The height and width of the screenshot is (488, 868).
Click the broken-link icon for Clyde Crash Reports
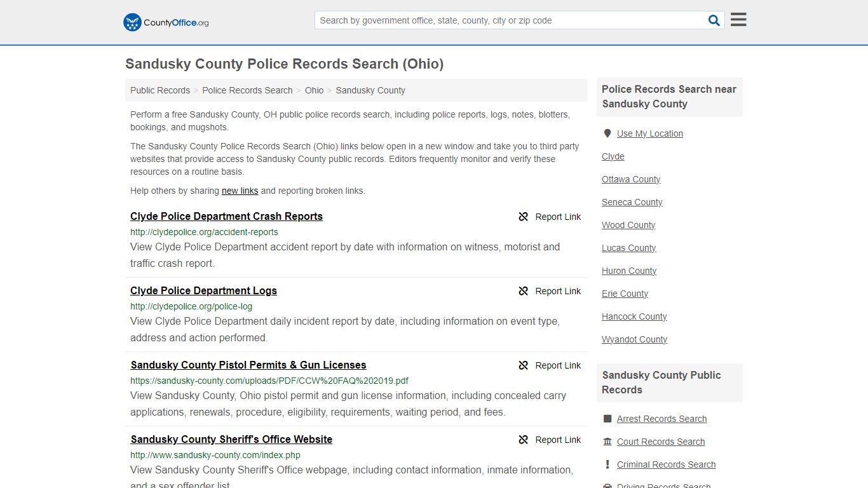[x=523, y=217]
